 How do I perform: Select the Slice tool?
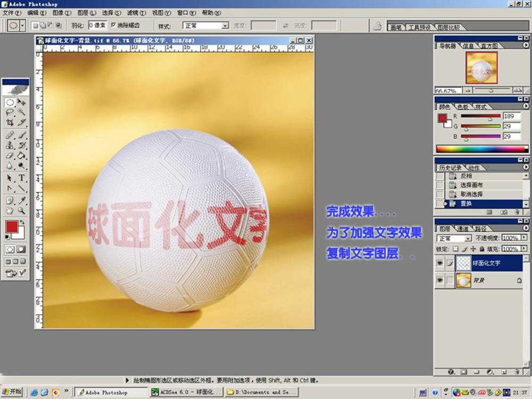point(21,122)
